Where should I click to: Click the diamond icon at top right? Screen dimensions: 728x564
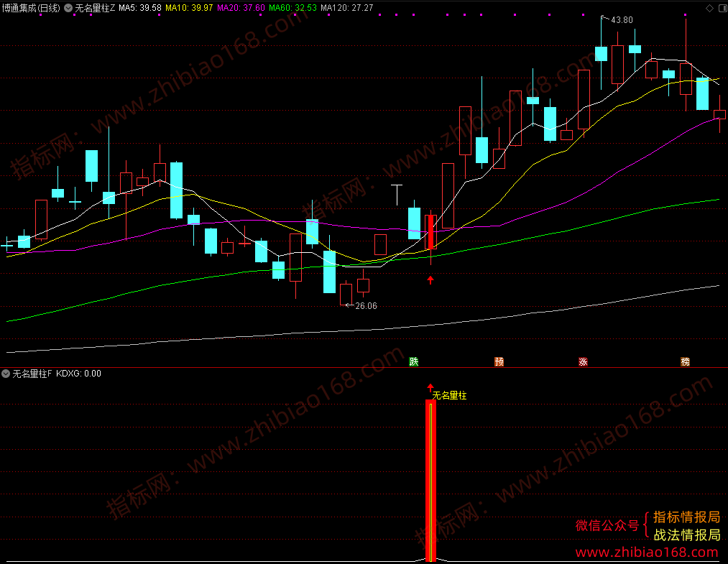pos(709,8)
